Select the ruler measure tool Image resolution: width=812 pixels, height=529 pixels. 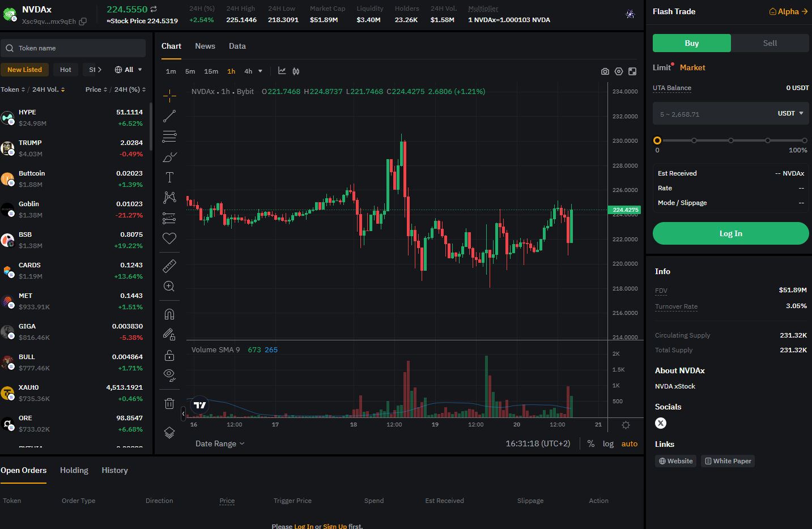tap(169, 266)
